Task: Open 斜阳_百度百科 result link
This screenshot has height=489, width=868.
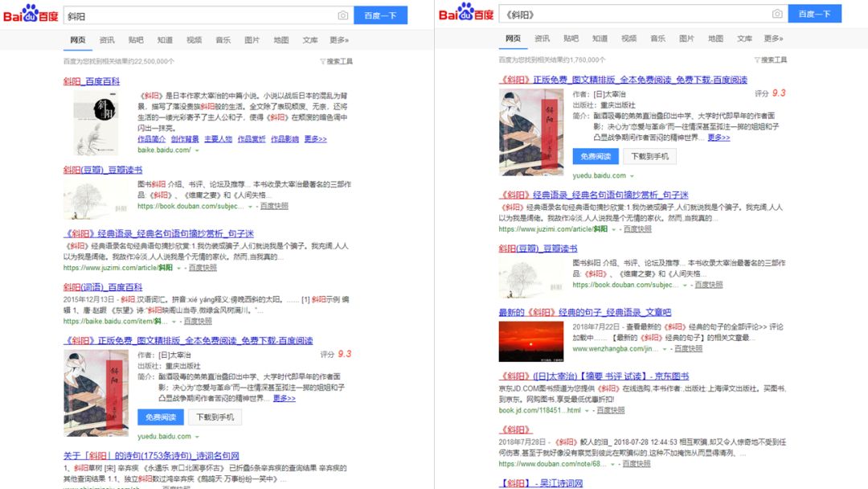Action: click(92, 81)
